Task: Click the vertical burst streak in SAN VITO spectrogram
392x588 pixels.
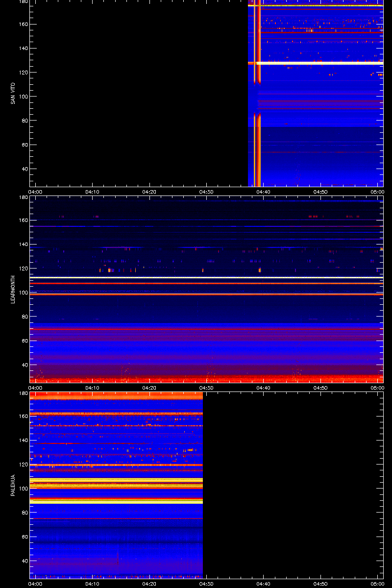Action: pos(257,93)
